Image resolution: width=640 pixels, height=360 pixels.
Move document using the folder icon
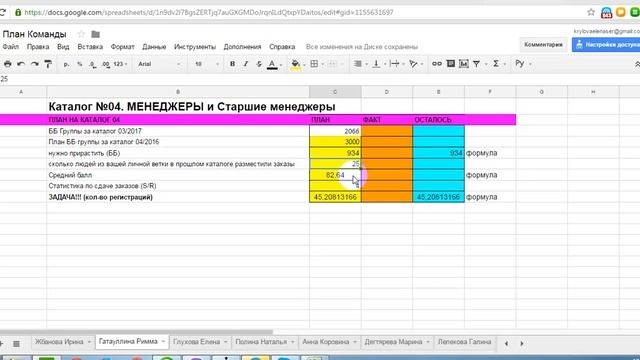(96, 34)
